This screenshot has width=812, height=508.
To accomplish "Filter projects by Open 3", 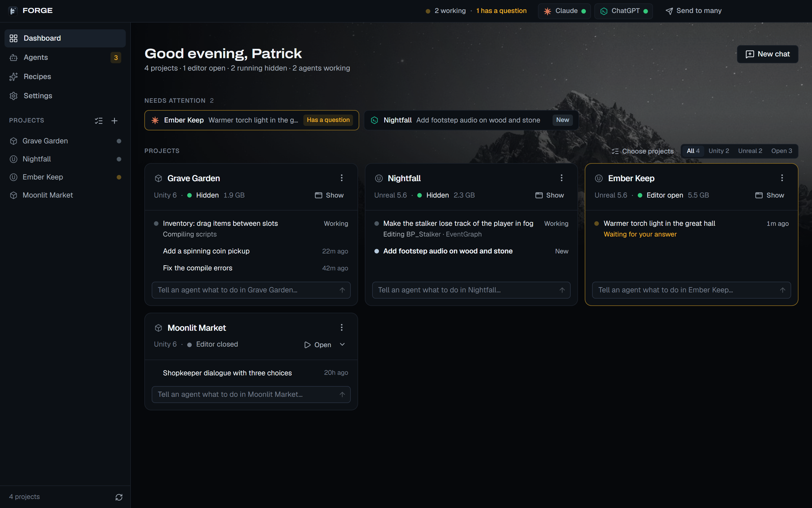I will click(782, 151).
